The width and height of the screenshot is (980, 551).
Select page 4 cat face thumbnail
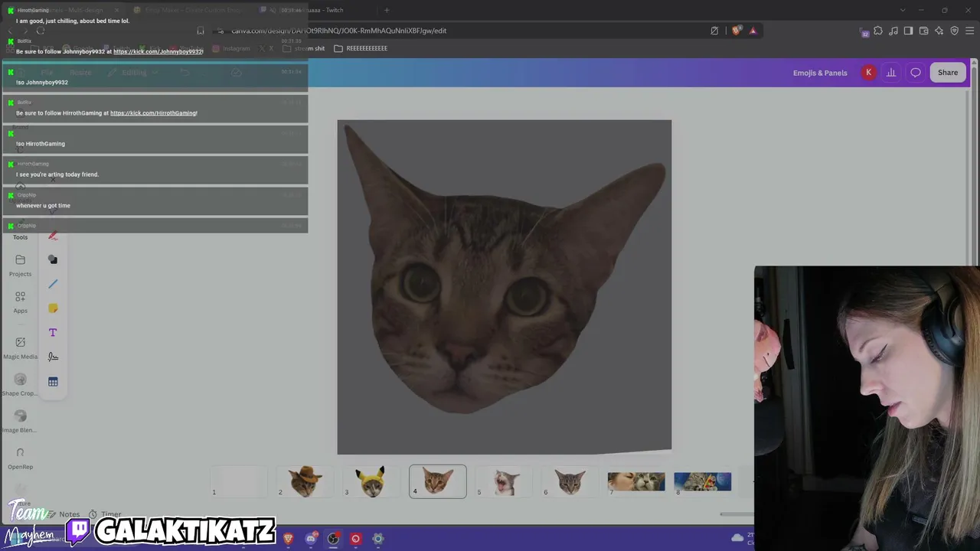click(438, 481)
